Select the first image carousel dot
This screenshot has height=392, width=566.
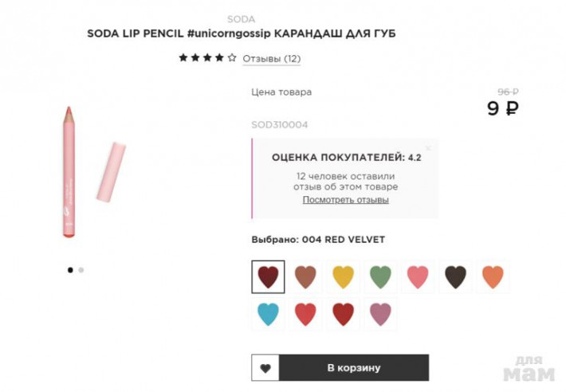click(x=70, y=270)
